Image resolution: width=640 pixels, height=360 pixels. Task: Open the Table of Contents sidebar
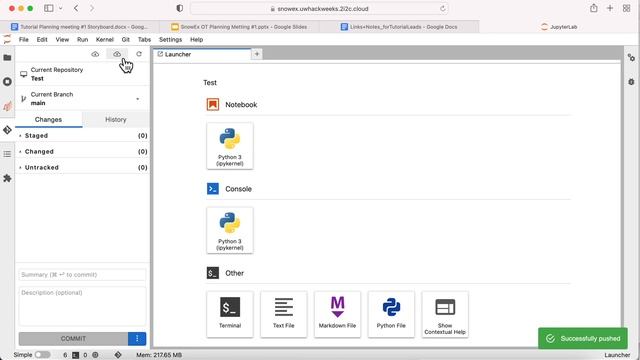(7, 154)
